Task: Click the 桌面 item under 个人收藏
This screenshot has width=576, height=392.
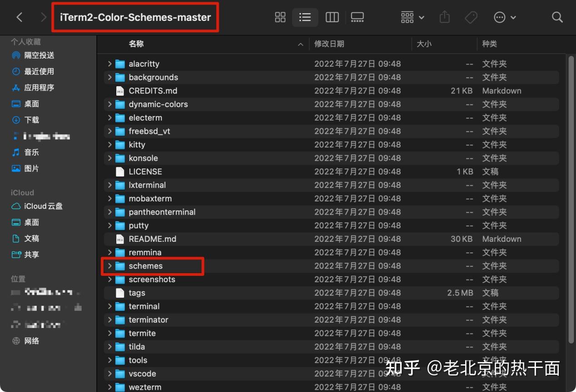Action: pyautogui.click(x=25, y=104)
